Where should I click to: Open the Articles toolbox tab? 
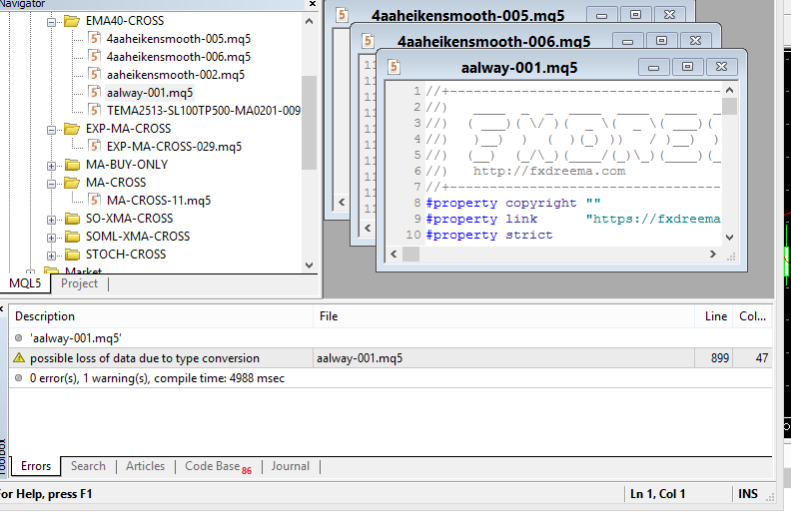point(145,466)
